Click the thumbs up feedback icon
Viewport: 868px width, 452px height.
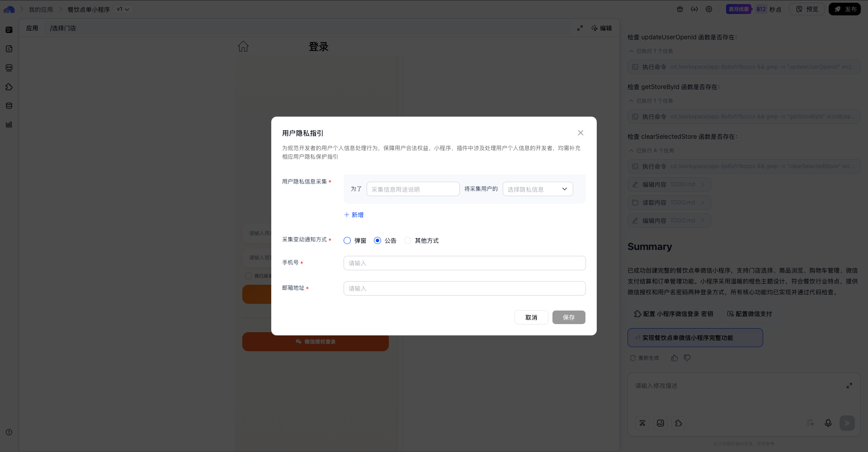pyautogui.click(x=675, y=358)
